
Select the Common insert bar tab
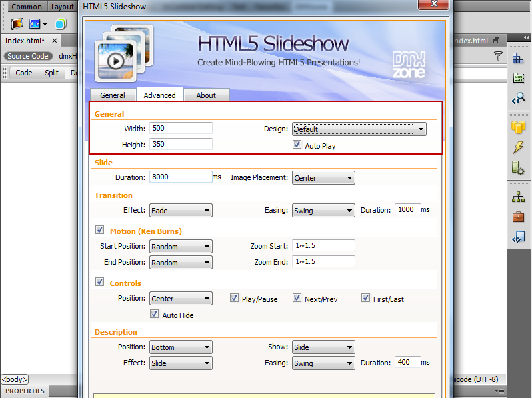[x=27, y=7]
